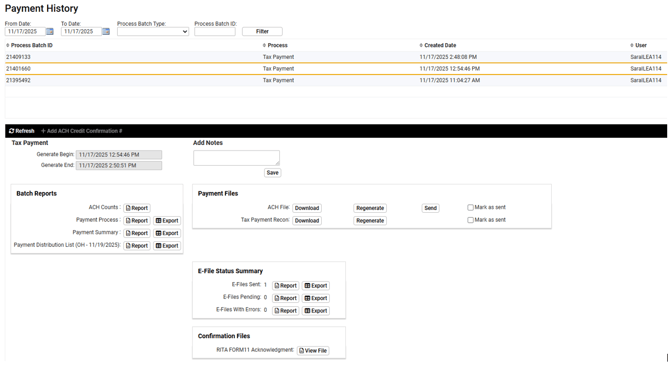Focus the Process Batch ID input field
Image resolution: width=670 pixels, height=365 pixels.
click(215, 32)
